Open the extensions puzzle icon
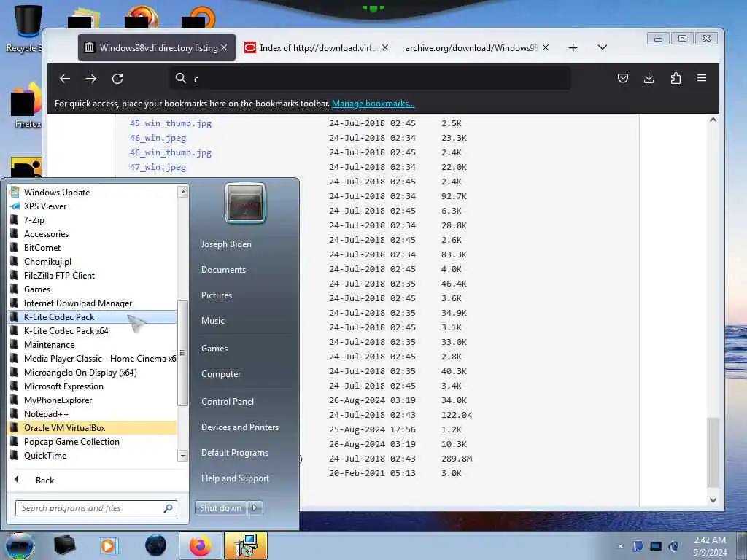This screenshot has height=560, width=747. click(x=676, y=78)
